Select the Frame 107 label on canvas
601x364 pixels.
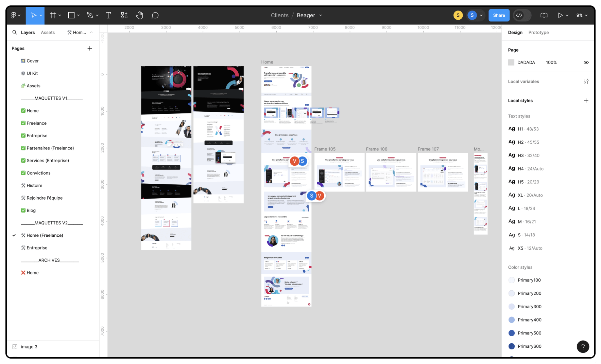[x=428, y=149]
